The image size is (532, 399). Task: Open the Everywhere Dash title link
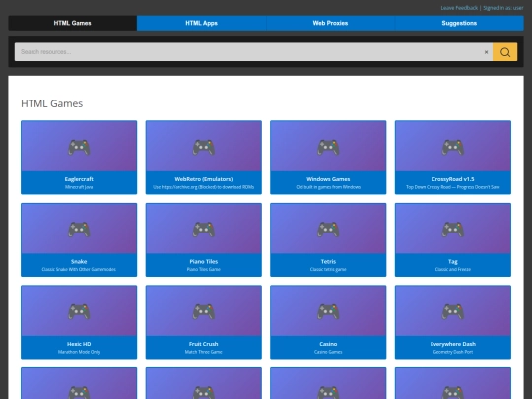[x=453, y=344]
